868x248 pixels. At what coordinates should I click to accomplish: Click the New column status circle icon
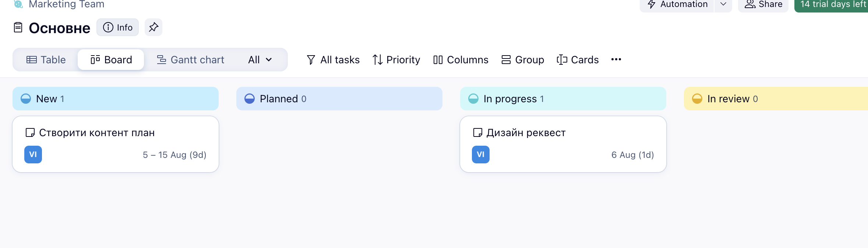pyautogui.click(x=26, y=99)
